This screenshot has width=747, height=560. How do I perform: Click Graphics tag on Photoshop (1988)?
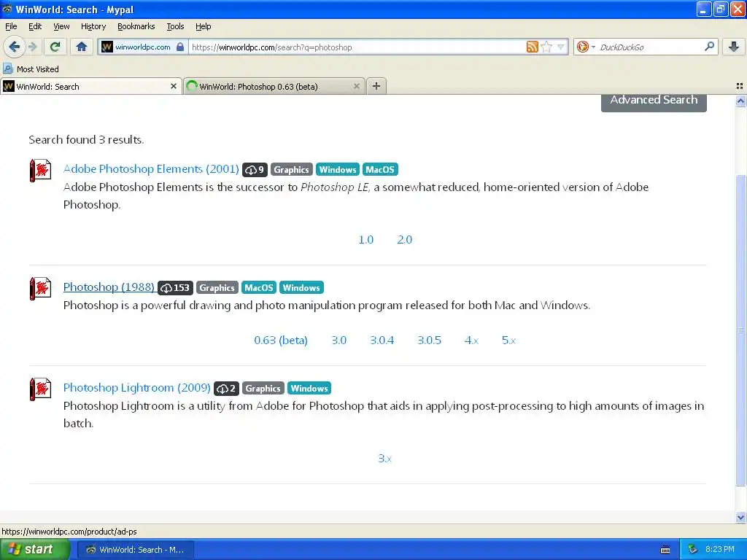click(x=217, y=287)
